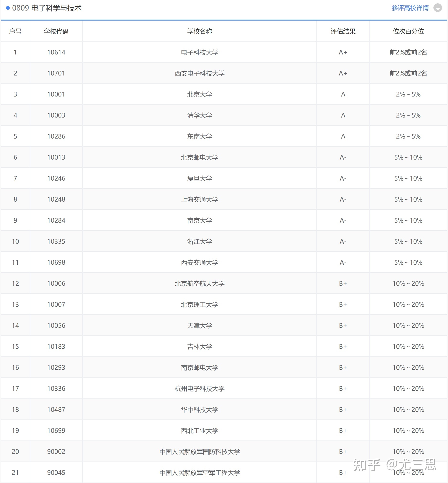The width and height of the screenshot is (448, 483).
Task: Click the A- grade for 复旦大学
Action: coord(343,178)
